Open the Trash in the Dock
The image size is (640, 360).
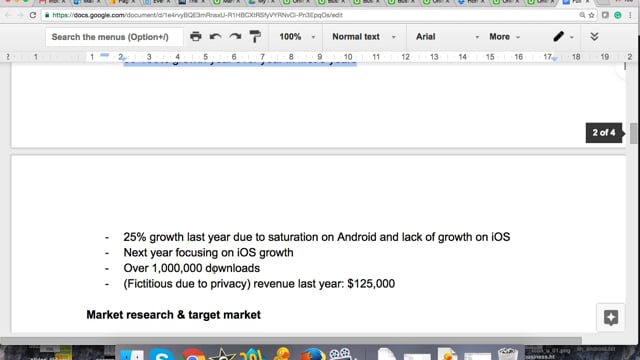507,354
